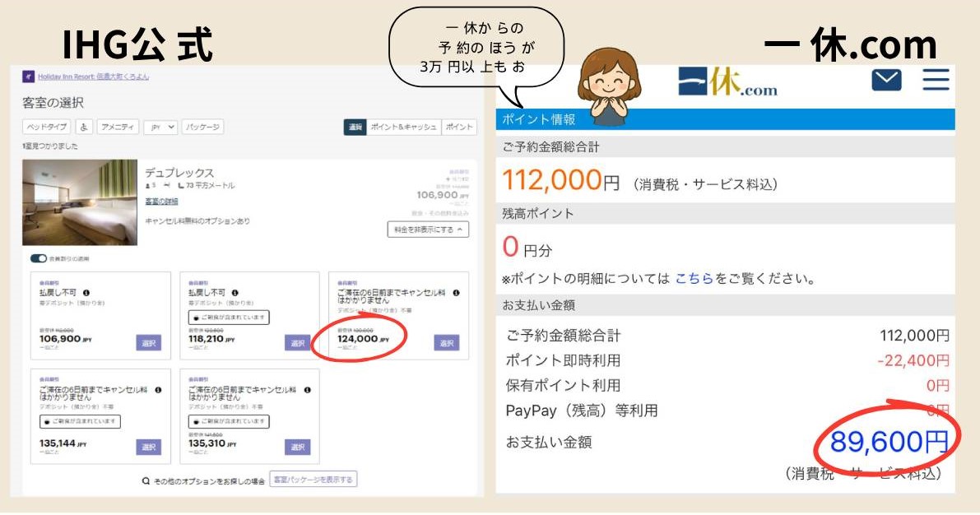Open the こちら points detail link
The image size is (980, 515).
click(x=694, y=279)
